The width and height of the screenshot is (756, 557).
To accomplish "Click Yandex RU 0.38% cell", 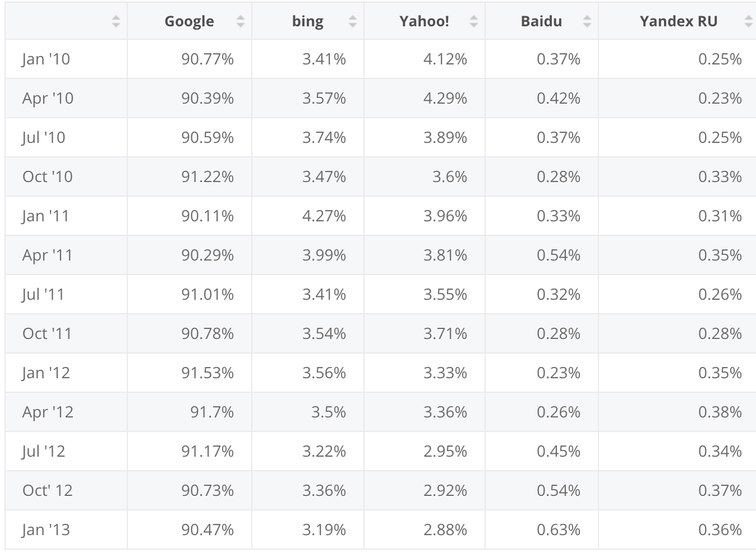I will pos(720,412).
